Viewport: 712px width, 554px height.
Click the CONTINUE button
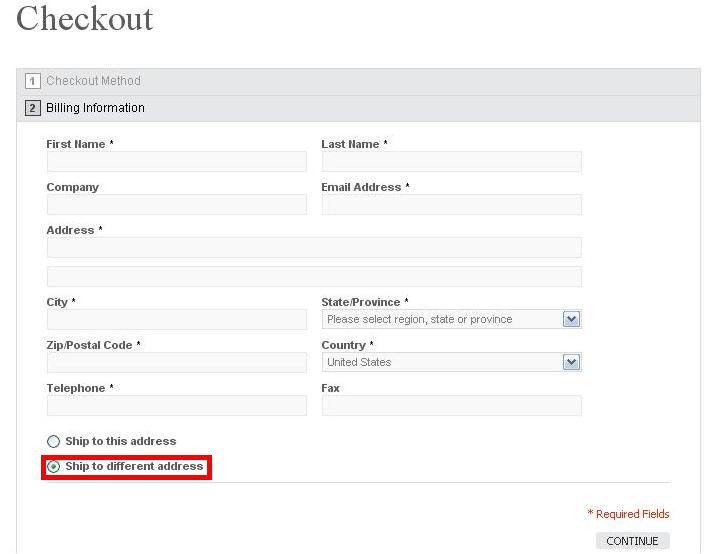pos(633,541)
